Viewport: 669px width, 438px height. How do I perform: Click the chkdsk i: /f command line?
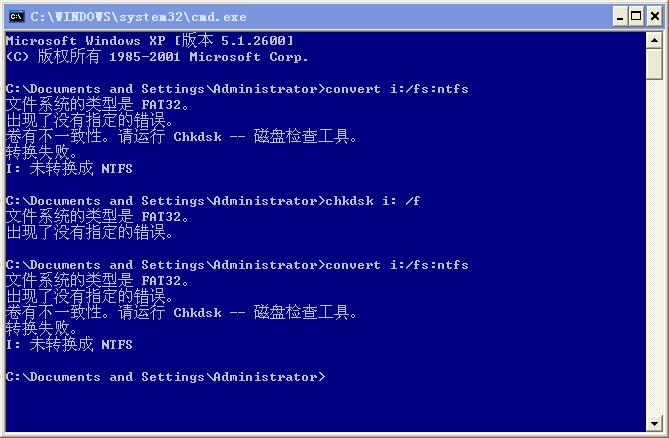213,201
